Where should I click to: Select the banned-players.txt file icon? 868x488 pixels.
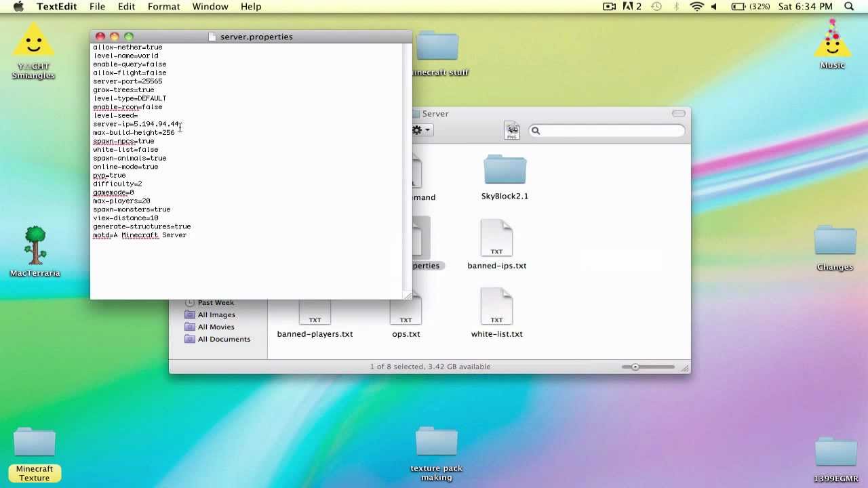click(315, 313)
